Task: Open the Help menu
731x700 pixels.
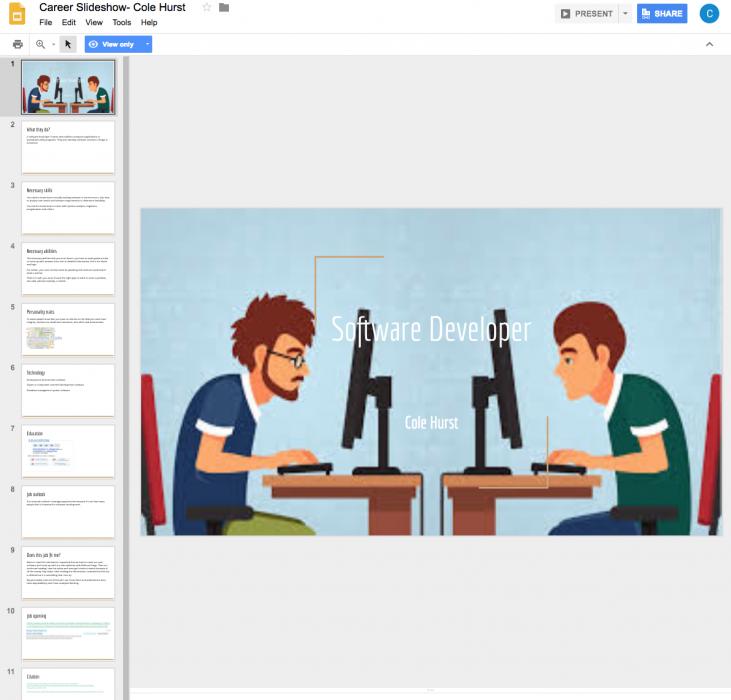Action: click(149, 22)
